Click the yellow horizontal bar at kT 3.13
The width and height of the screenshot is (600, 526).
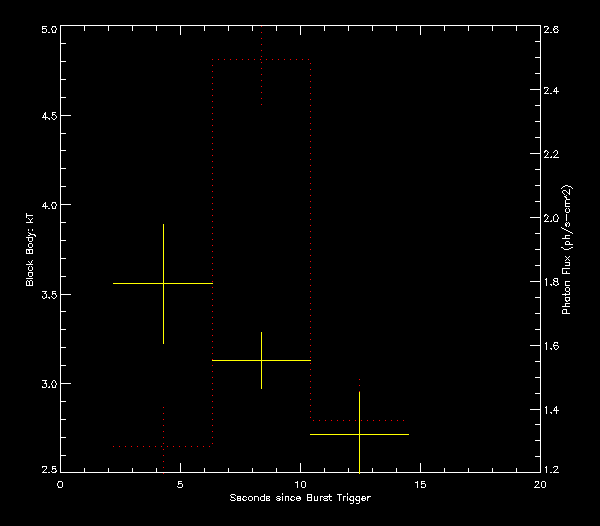(x=261, y=360)
